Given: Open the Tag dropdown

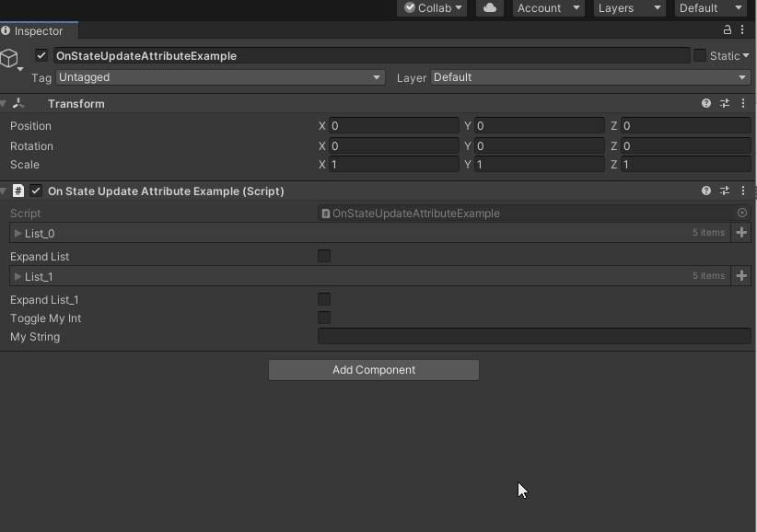Looking at the screenshot, I should coord(220,77).
